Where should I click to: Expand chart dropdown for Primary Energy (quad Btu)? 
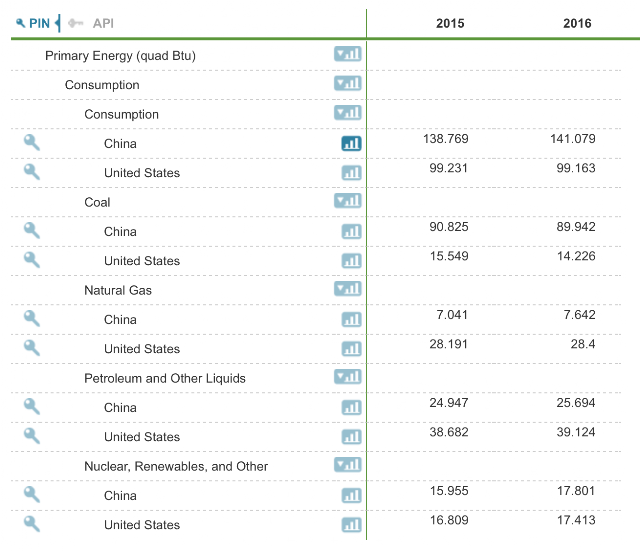347,54
